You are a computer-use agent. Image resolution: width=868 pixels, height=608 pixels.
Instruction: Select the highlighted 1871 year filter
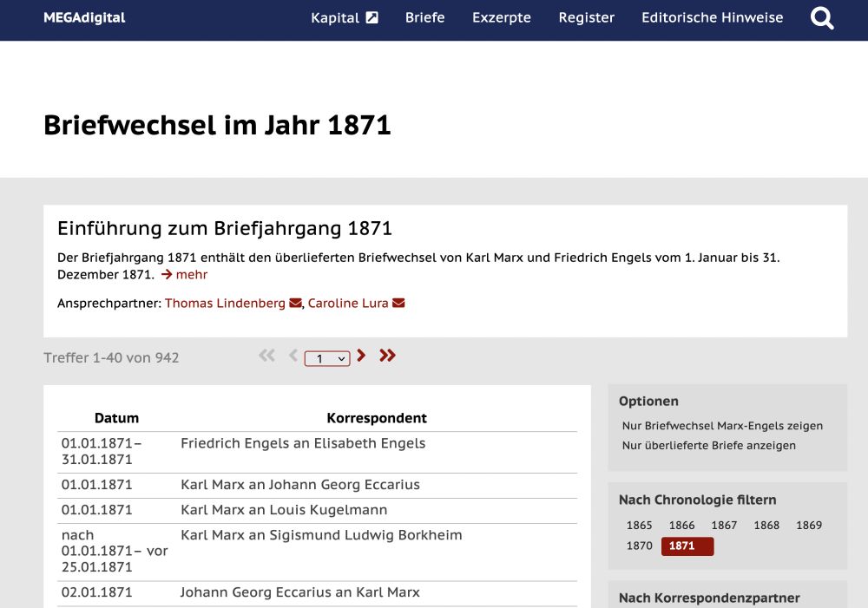[x=687, y=546]
